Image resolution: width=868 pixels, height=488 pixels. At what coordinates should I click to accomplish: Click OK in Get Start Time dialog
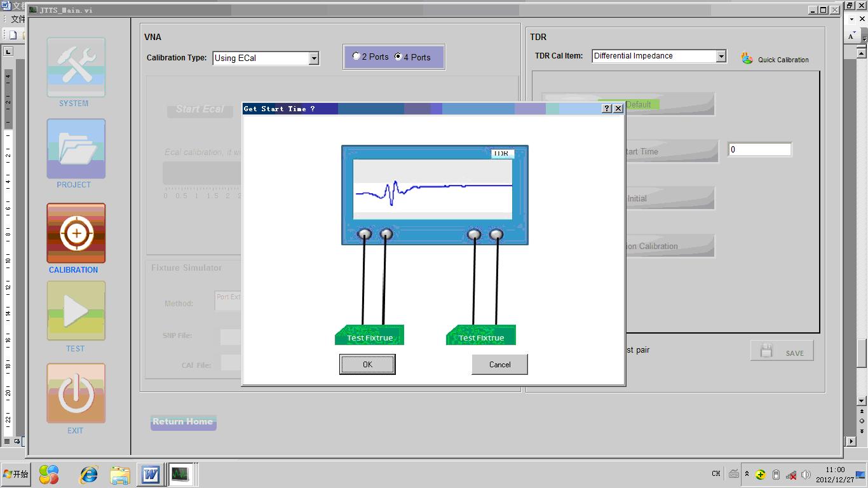pyautogui.click(x=367, y=365)
